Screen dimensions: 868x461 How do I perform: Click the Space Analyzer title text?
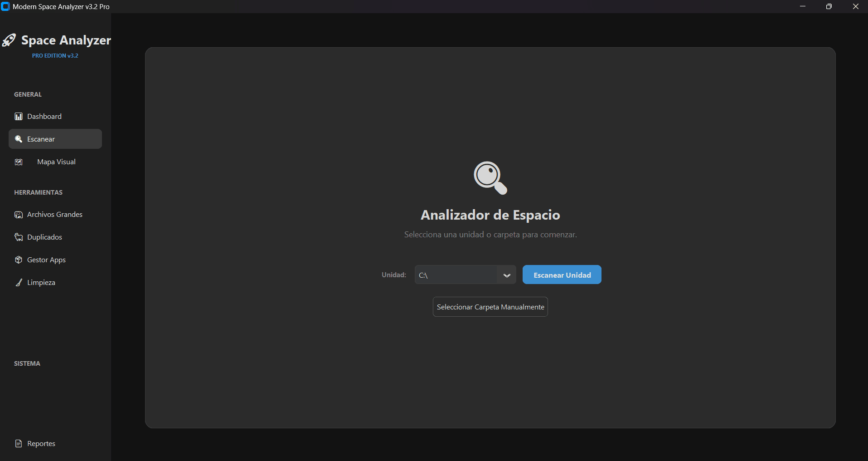[x=66, y=40]
